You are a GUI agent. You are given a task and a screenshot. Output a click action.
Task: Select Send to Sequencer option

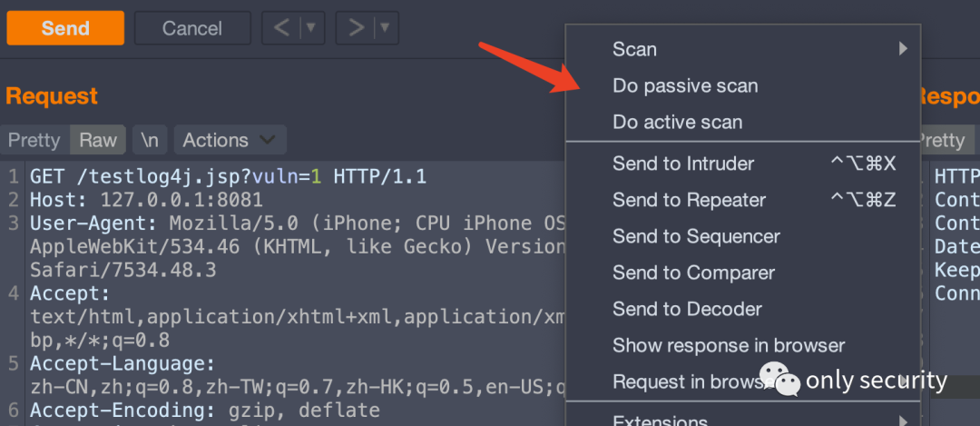click(x=696, y=236)
